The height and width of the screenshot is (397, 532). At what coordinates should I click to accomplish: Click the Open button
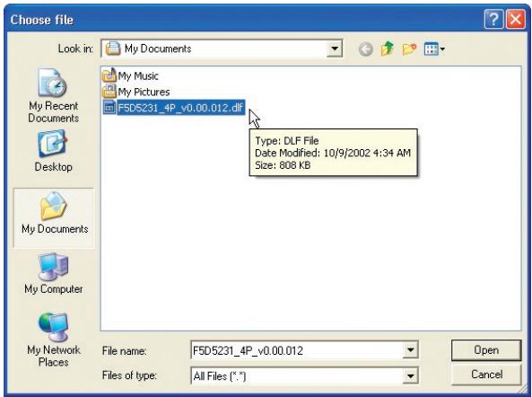click(486, 350)
